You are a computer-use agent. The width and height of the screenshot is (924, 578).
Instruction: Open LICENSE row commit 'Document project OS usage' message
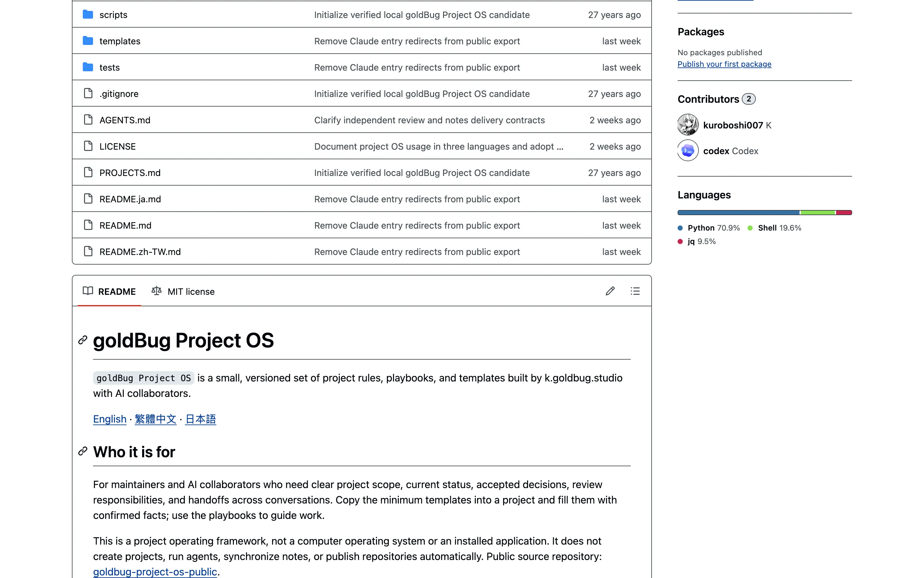(x=438, y=147)
